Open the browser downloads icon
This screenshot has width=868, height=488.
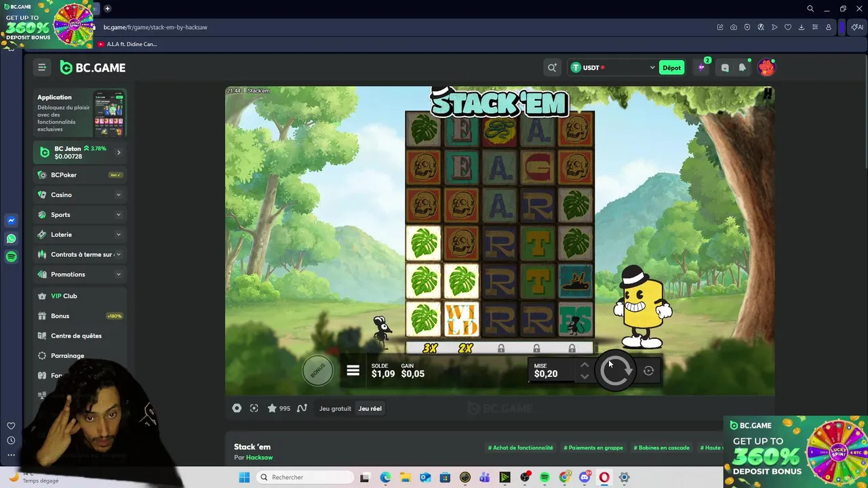[x=802, y=27]
